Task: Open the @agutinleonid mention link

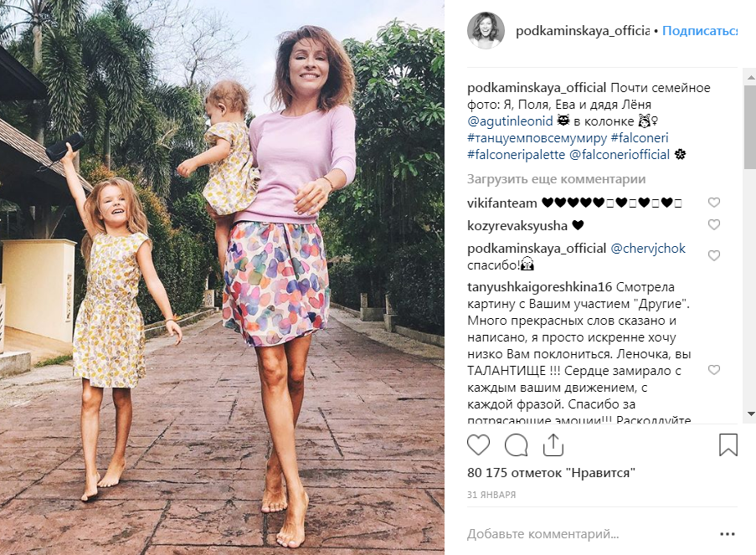Action: pyautogui.click(x=510, y=121)
